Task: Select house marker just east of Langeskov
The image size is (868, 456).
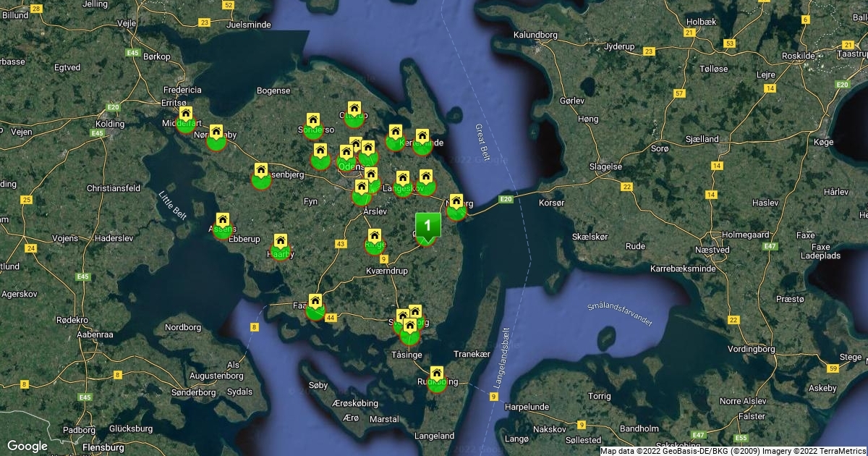Action: (x=426, y=177)
